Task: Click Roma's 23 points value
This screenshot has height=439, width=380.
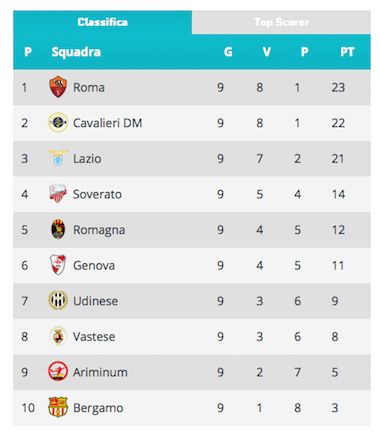Action: pos(338,87)
